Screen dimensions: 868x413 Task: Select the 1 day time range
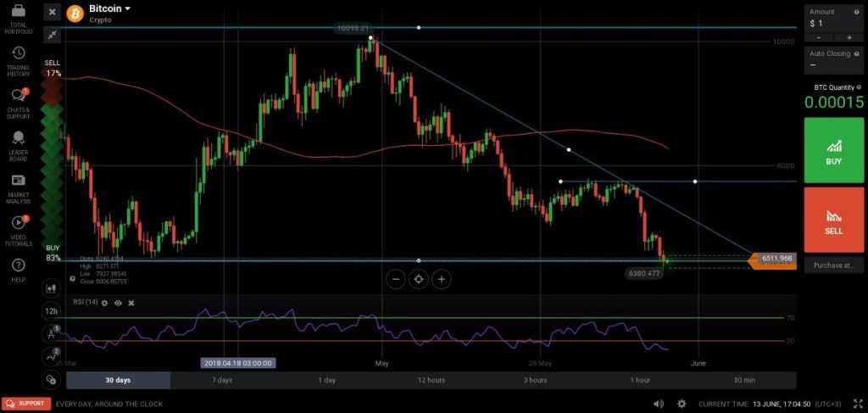pos(326,380)
